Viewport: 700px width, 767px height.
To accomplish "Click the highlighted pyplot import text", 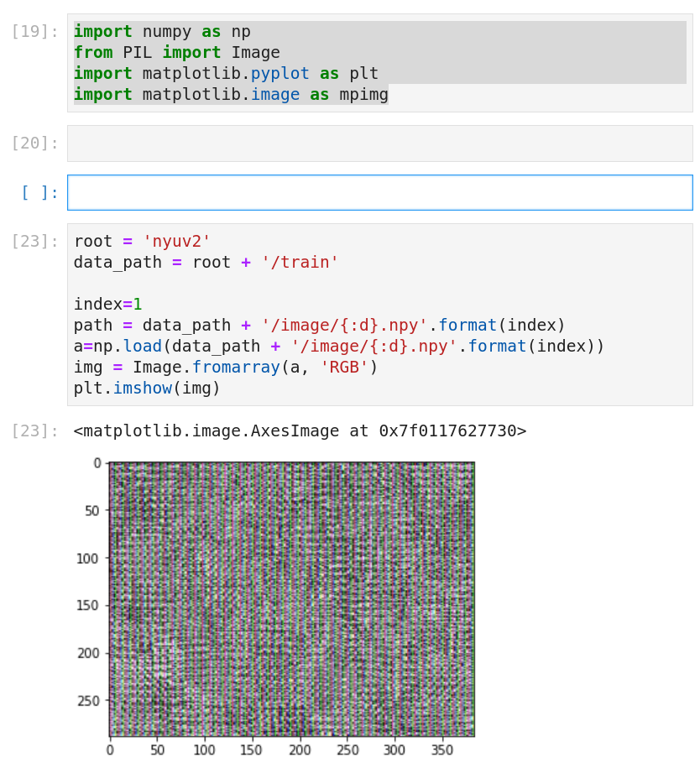I will 279,73.
